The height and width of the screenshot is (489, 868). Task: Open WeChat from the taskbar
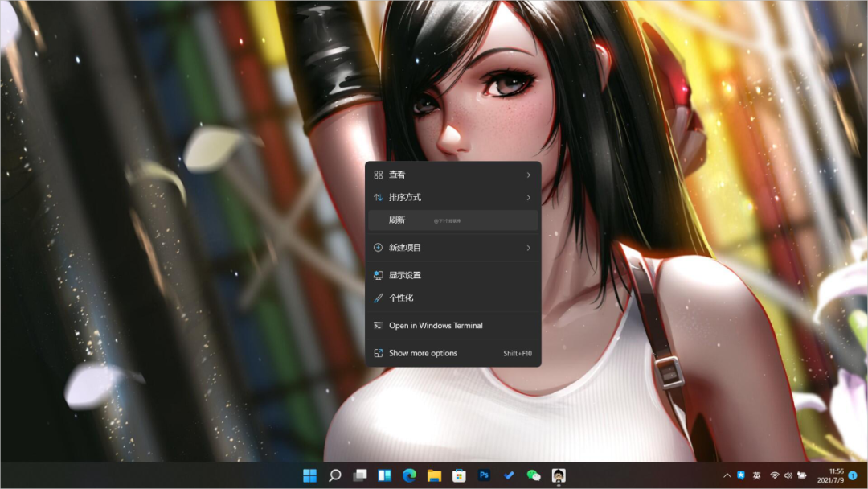(x=534, y=475)
